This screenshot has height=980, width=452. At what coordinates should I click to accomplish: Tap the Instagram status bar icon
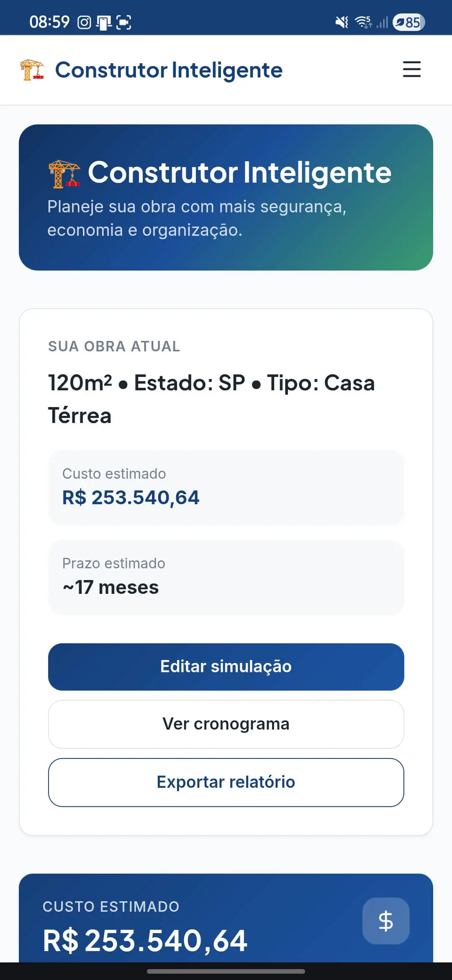point(84,22)
